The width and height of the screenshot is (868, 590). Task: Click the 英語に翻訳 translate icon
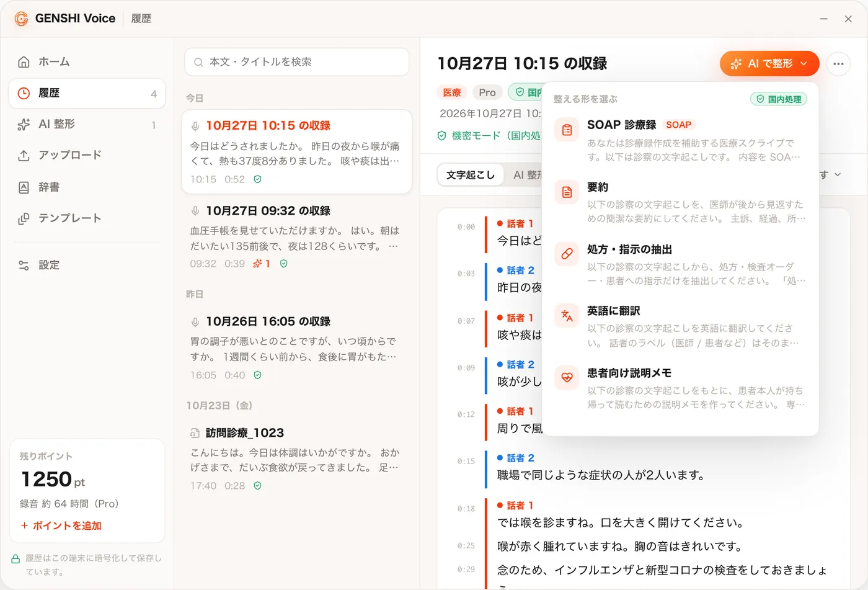click(567, 316)
